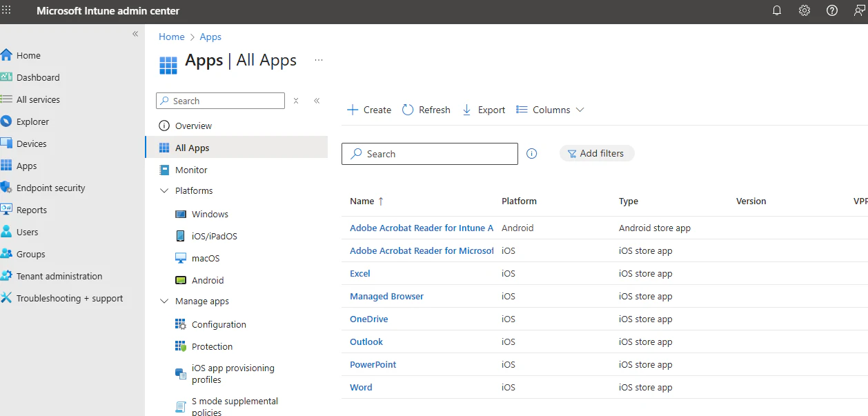Open the Excel app
Image resolution: width=868 pixels, height=416 pixels.
[x=360, y=273]
